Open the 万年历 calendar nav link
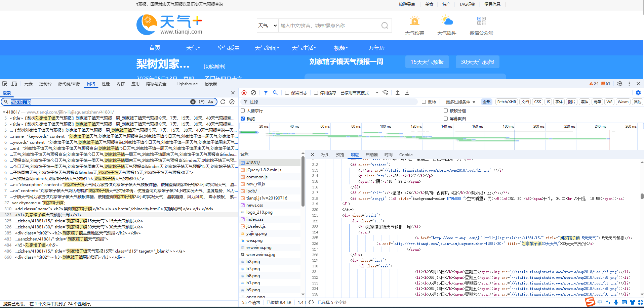Image resolution: width=644 pixels, height=308 pixels. click(x=376, y=48)
